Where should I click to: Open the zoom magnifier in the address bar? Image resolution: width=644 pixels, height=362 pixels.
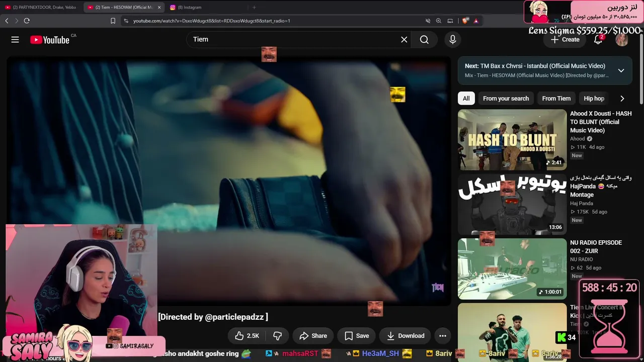[439, 21]
